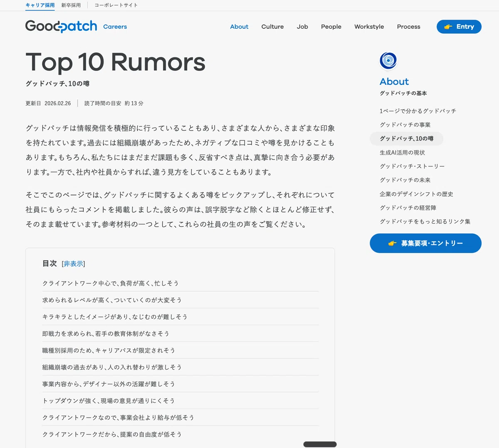Click the About heading in the sidebar
Viewport: 499px width, 448px height.
coord(394,82)
